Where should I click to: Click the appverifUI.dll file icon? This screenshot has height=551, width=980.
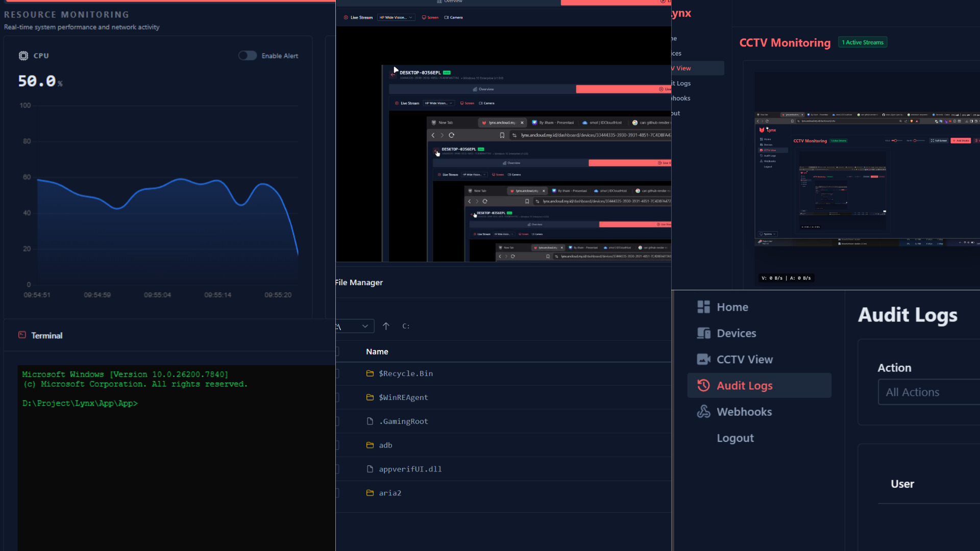click(370, 469)
